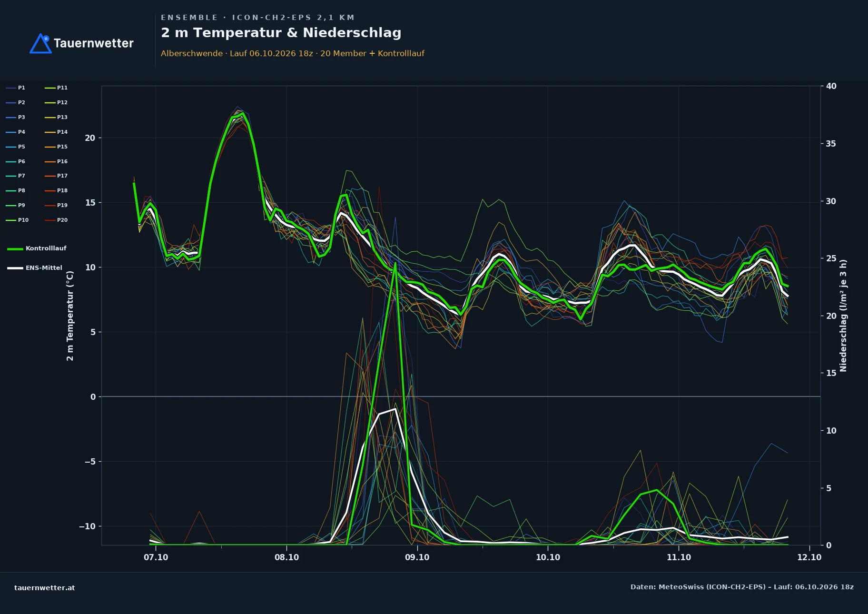868x614 pixels.
Task: Select the P11 legend entry
Action: (x=56, y=88)
